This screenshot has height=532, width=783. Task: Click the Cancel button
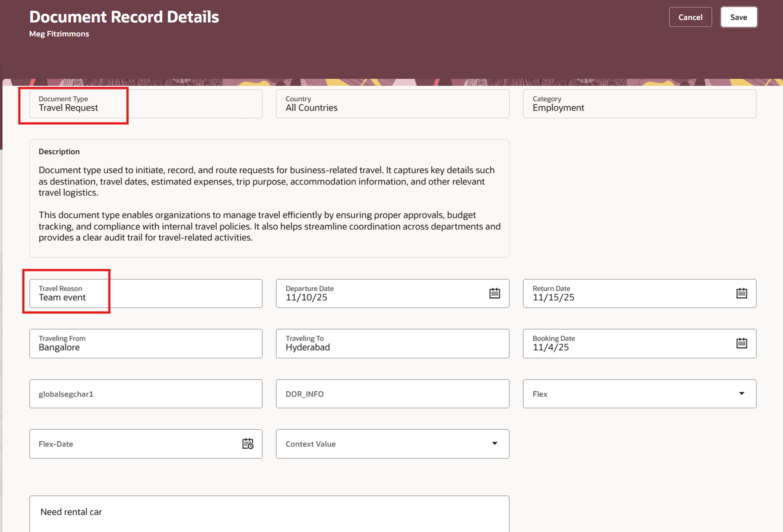click(690, 17)
